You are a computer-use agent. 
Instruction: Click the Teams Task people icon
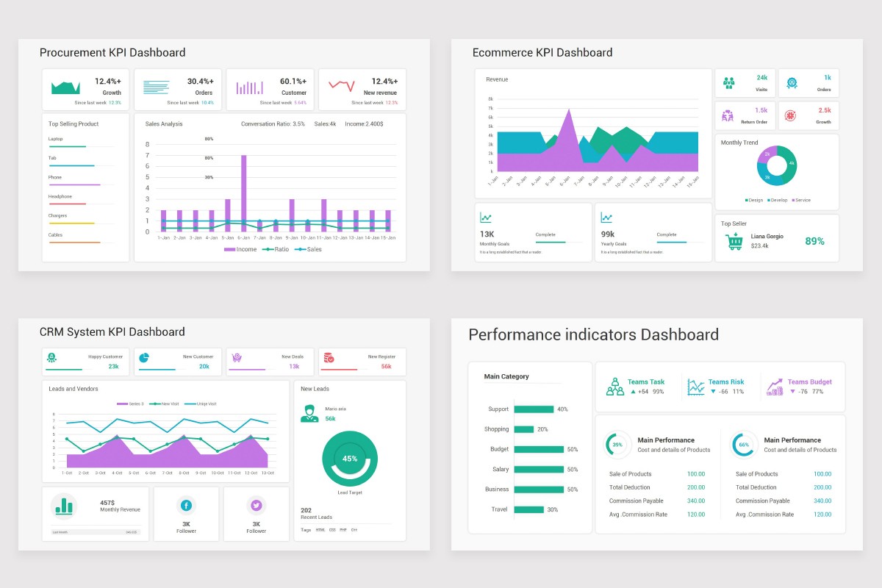(x=615, y=387)
